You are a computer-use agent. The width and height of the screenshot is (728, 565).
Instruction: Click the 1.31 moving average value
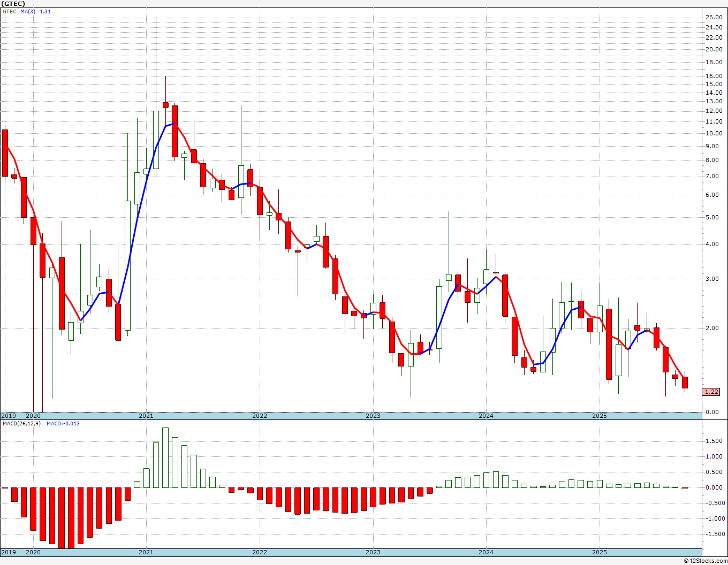(x=45, y=11)
